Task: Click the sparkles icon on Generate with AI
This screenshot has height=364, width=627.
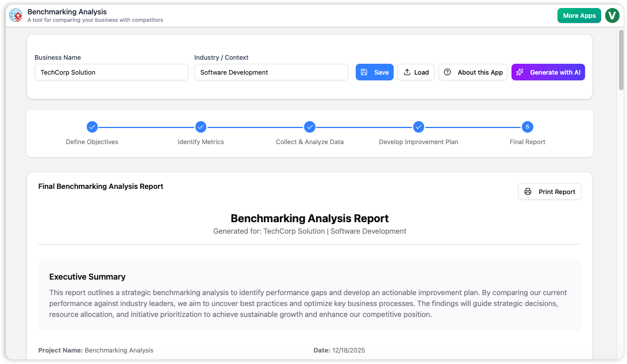Action: pyautogui.click(x=520, y=72)
